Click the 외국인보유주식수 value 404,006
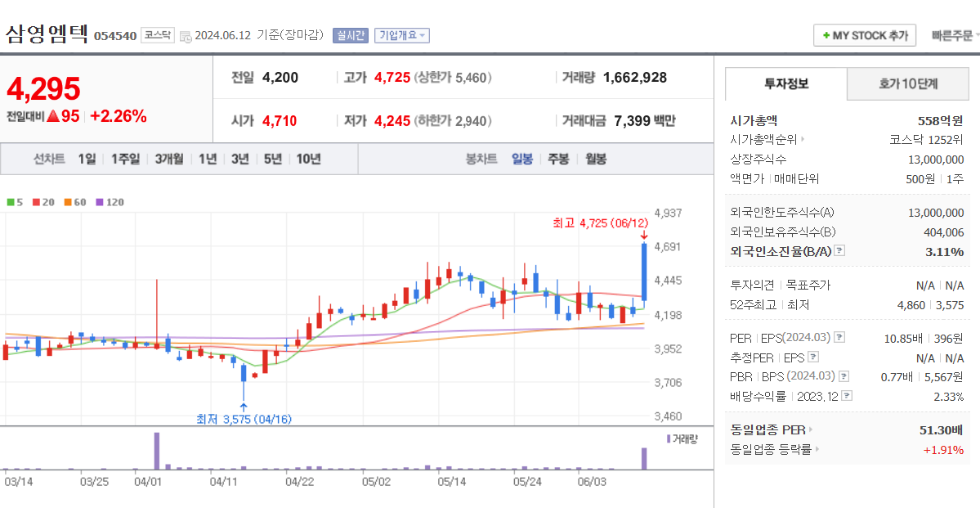Screen dimensions: 980x508 (944, 232)
